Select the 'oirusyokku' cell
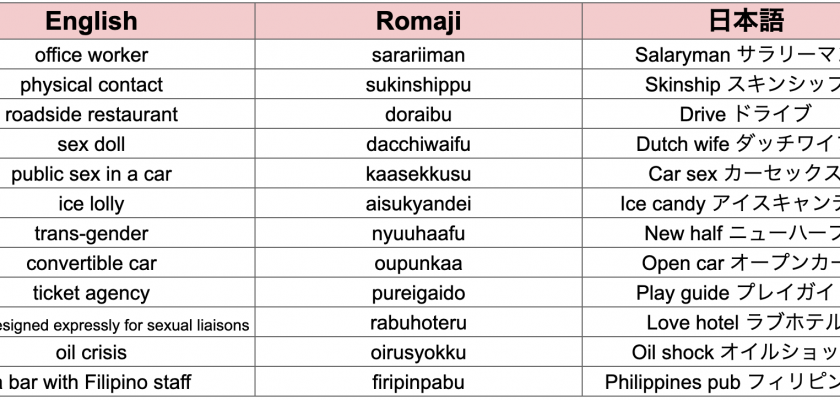840x400 pixels. (418, 352)
